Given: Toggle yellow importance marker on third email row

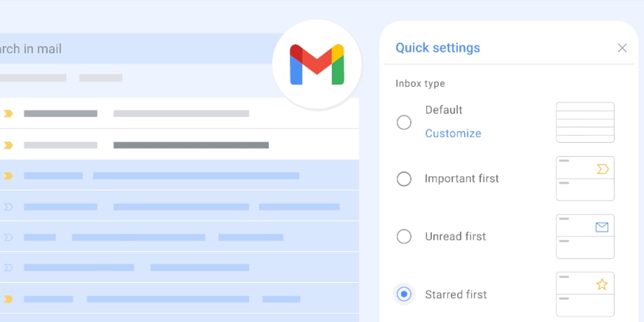Looking at the screenshot, I should click(8, 176).
